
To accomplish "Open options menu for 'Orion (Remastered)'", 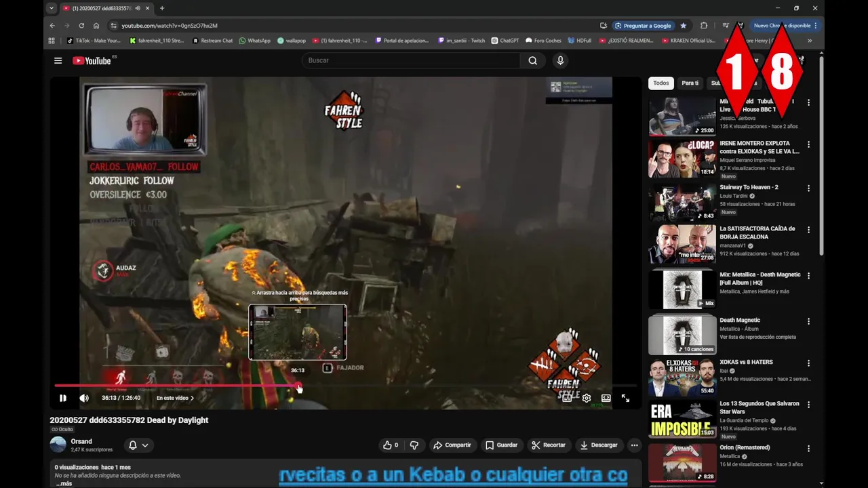I will coord(808,449).
